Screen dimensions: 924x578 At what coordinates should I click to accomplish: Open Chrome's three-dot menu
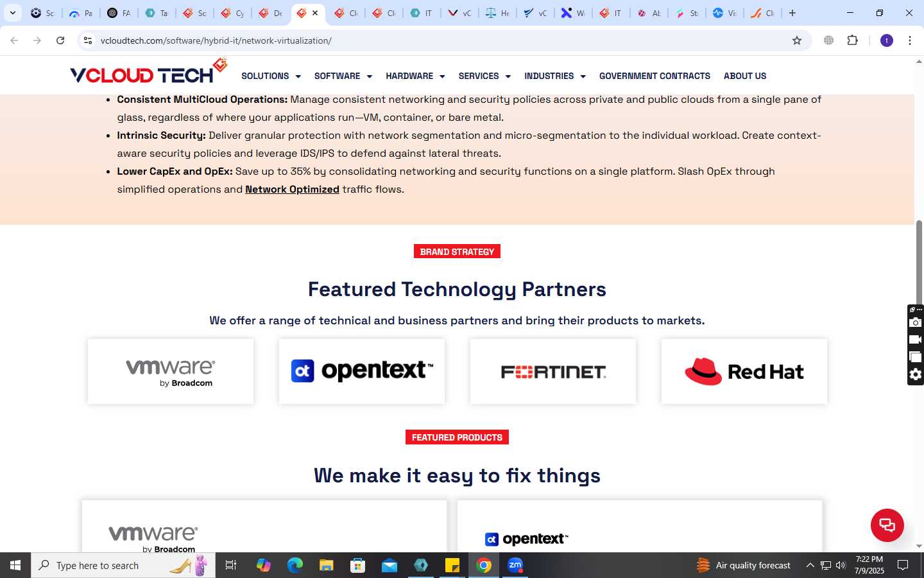pyautogui.click(x=910, y=40)
